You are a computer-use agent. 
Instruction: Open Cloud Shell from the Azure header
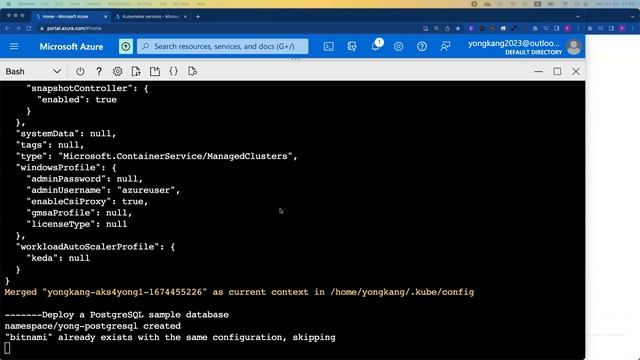coord(329,47)
